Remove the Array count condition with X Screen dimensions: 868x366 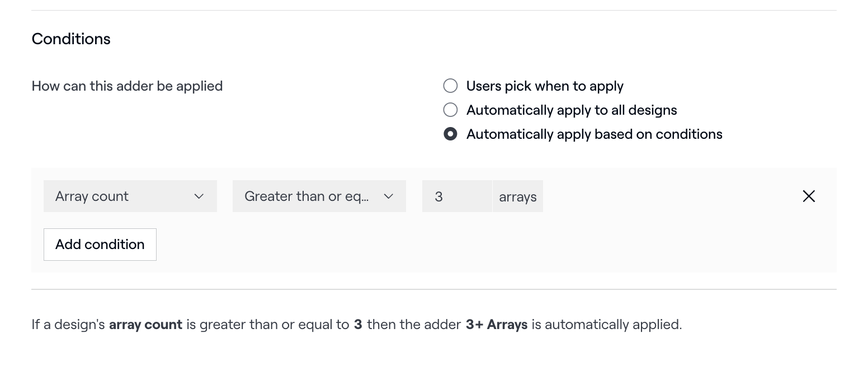pyautogui.click(x=809, y=196)
